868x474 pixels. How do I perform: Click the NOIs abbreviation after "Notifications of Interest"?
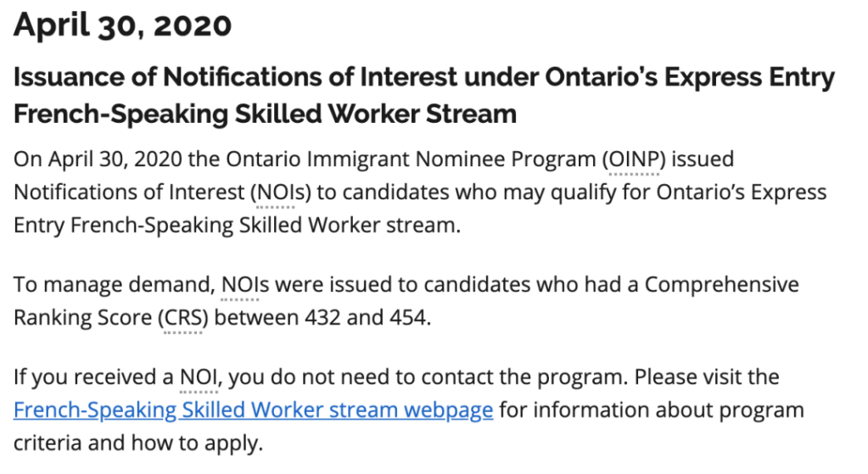276,192
